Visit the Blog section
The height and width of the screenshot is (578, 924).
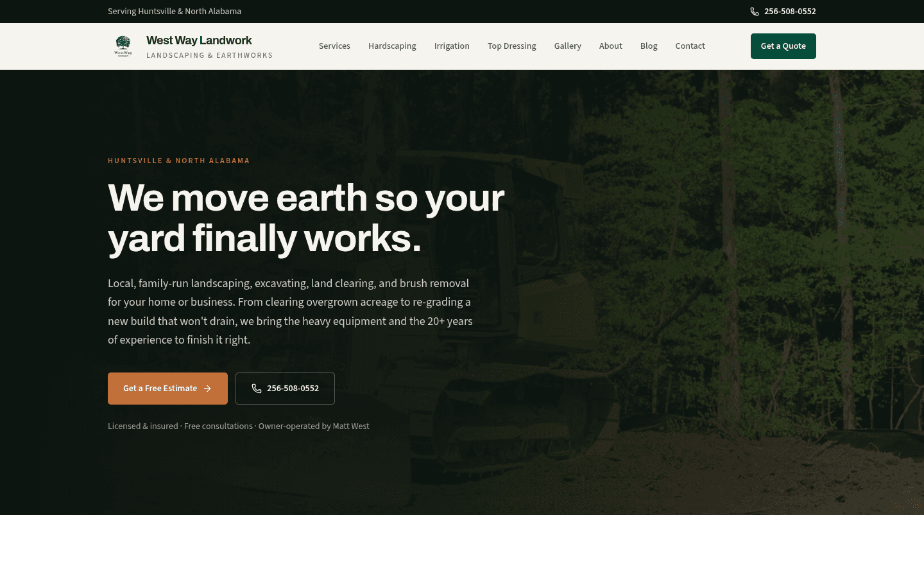tap(649, 46)
